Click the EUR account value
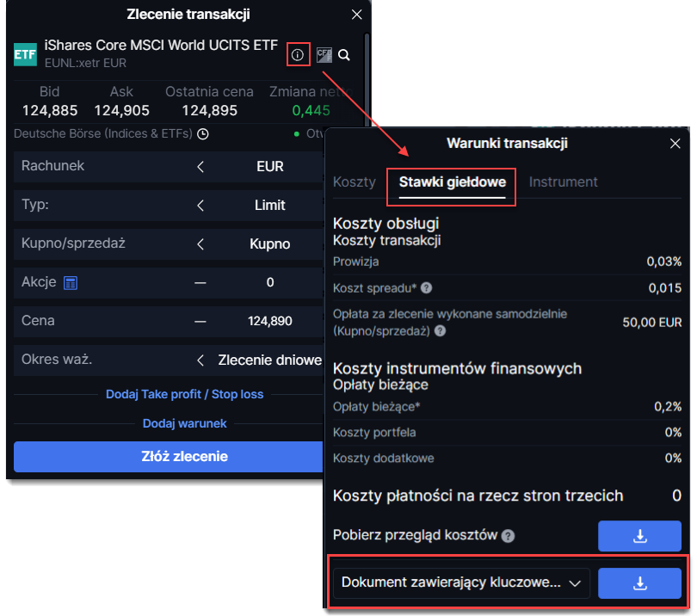 pos(270,167)
